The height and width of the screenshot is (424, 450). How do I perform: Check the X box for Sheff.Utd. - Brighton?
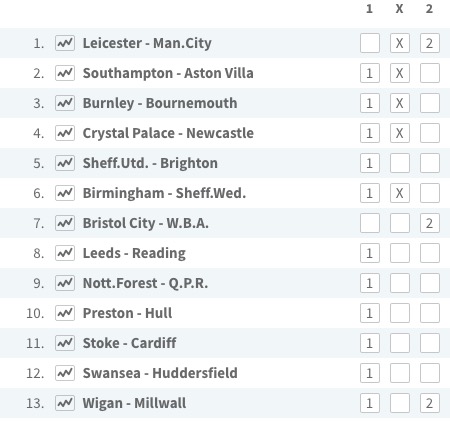pos(400,163)
